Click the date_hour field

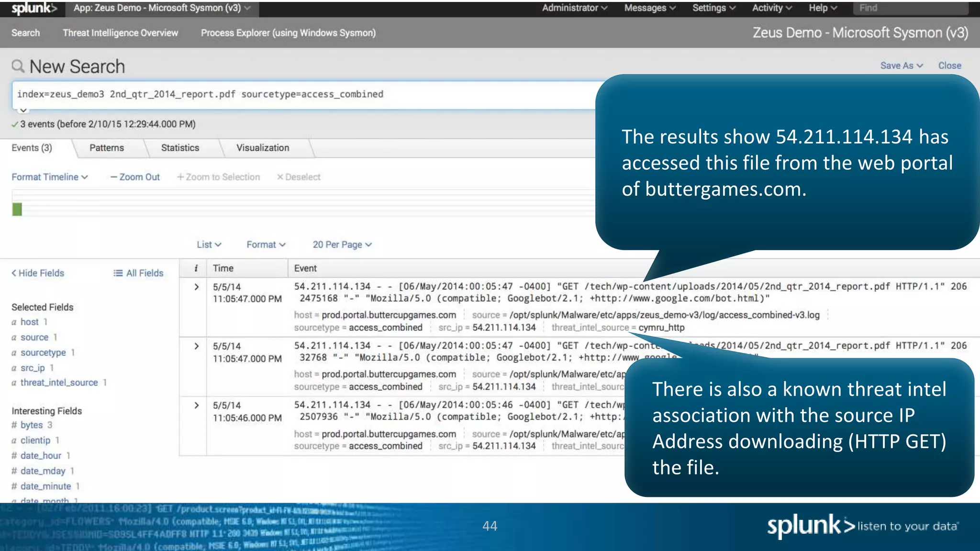click(x=41, y=456)
